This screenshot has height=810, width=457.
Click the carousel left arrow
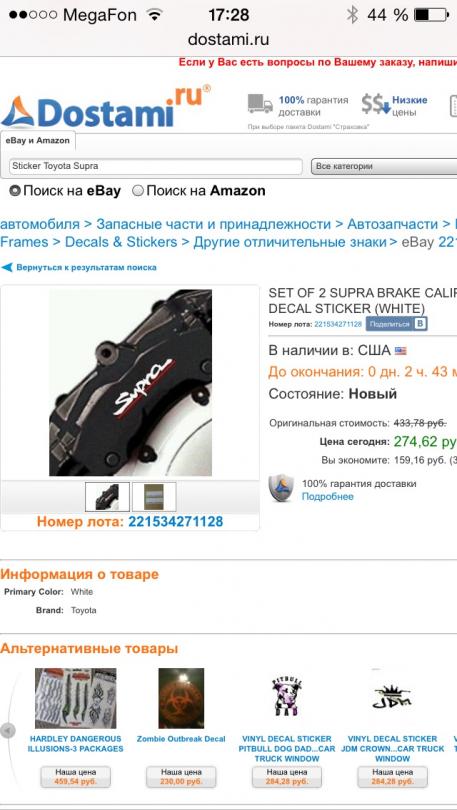coord(7,730)
